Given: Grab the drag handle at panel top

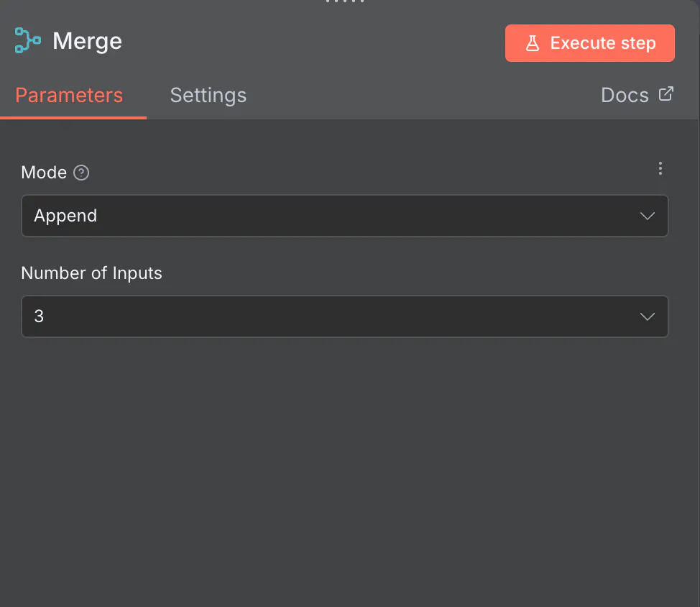Looking at the screenshot, I should pos(346,2).
